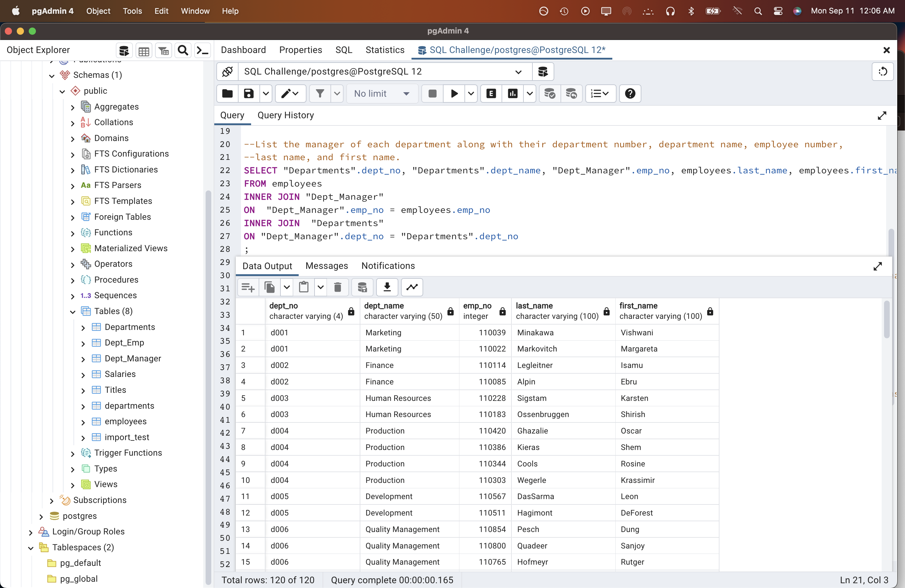Image resolution: width=905 pixels, height=588 pixels.
Task: Save the query with the save icon
Action: [248, 94]
